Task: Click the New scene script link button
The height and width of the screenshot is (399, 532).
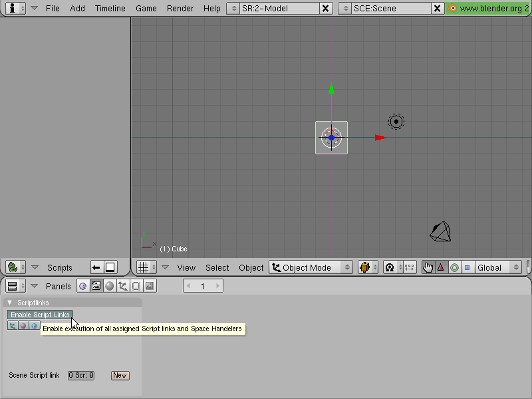Action: point(120,375)
